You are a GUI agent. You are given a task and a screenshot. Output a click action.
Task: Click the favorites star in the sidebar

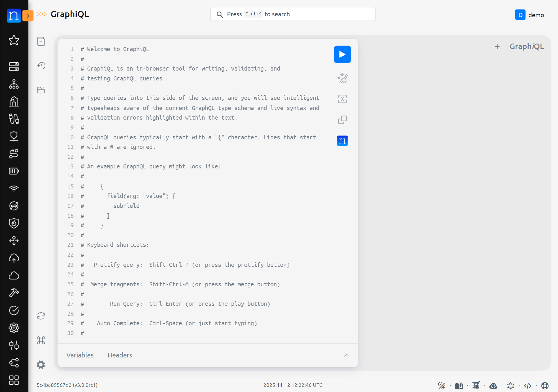[14, 40]
